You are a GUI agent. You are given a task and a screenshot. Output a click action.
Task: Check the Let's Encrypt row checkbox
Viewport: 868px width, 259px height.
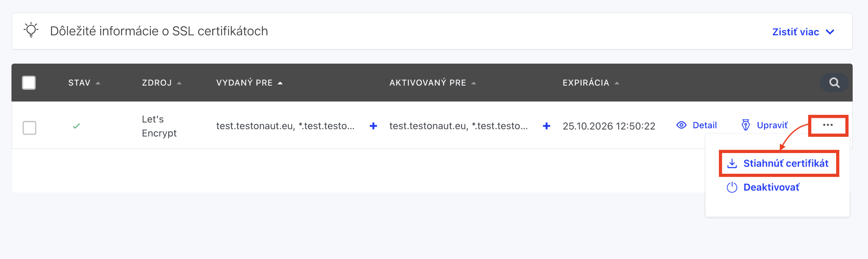tap(29, 128)
